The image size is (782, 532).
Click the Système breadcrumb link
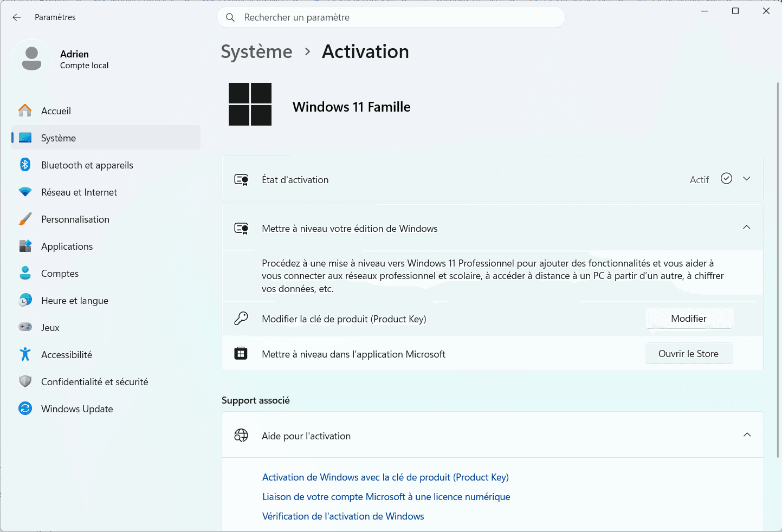[x=256, y=51]
